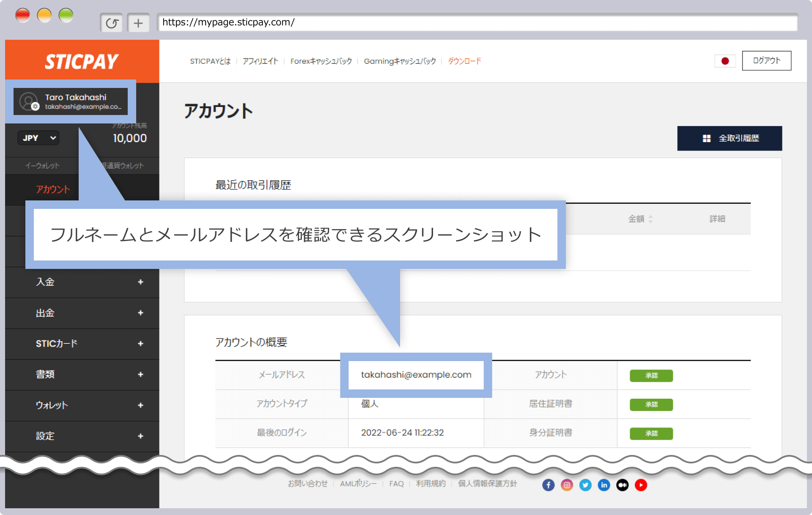This screenshot has height=515, width=812.
Task: Open the FAQ footer link
Action: [x=396, y=484]
